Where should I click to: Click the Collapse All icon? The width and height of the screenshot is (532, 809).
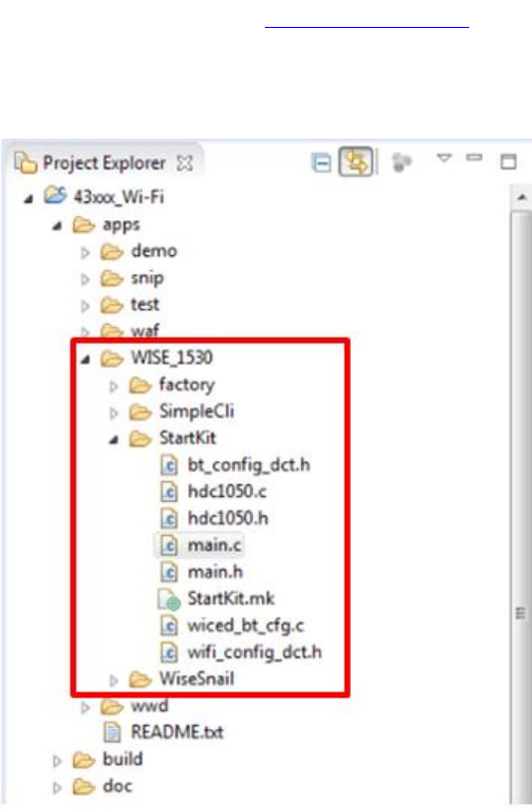[322, 163]
